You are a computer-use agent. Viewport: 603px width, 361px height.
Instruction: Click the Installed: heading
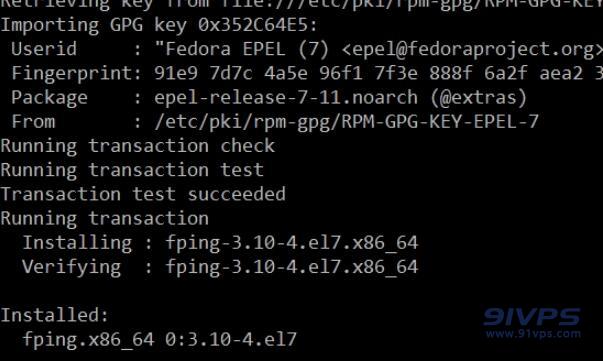pos(55,315)
